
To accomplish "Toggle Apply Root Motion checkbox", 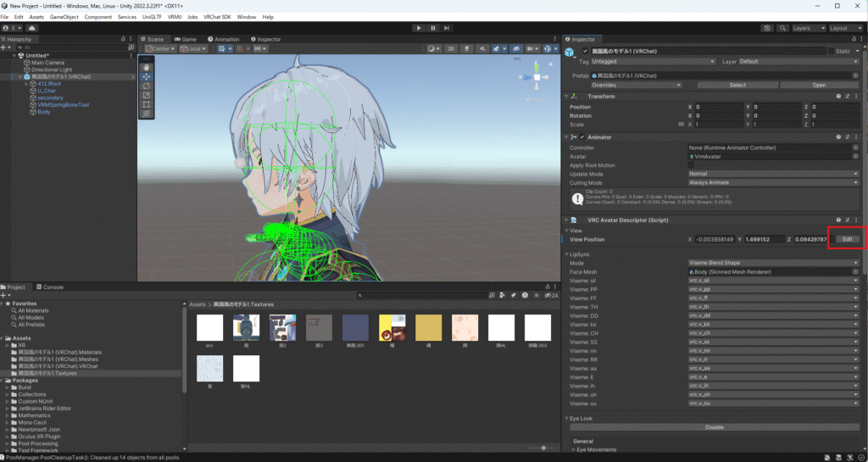I will click(x=691, y=165).
